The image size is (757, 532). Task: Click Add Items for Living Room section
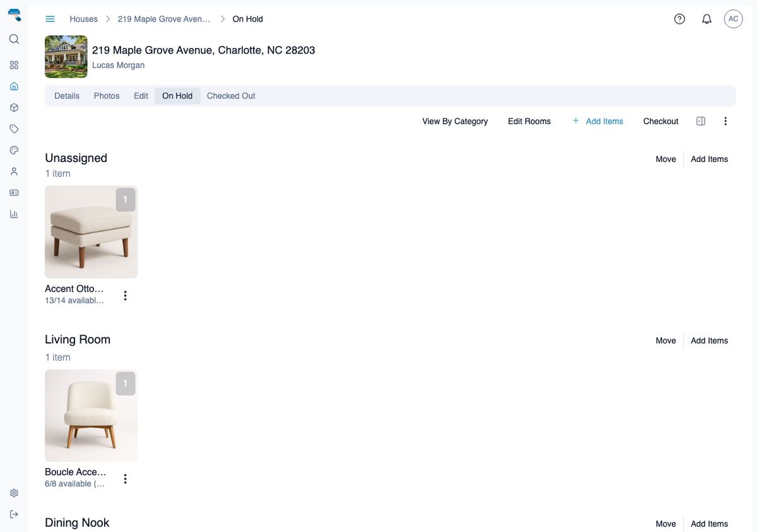click(x=709, y=340)
